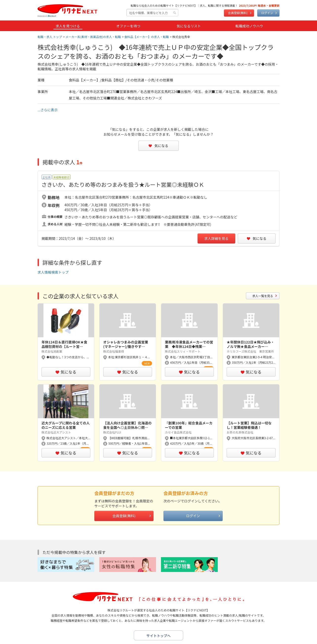
Task: Click building placeholder image of 株式会社福楽得 card
Action: click(x=128, y=320)
